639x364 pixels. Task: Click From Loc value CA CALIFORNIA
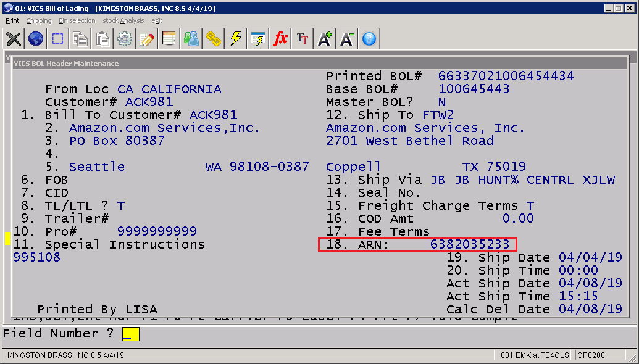pos(170,89)
